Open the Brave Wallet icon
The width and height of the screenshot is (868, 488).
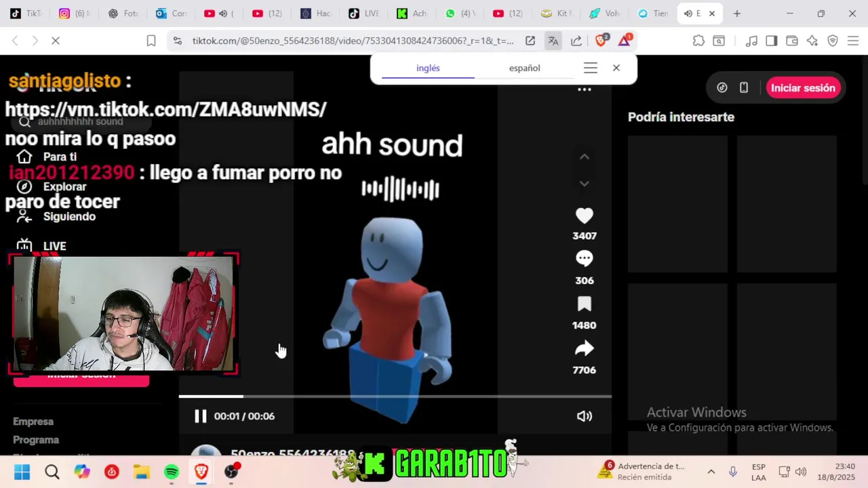791,41
